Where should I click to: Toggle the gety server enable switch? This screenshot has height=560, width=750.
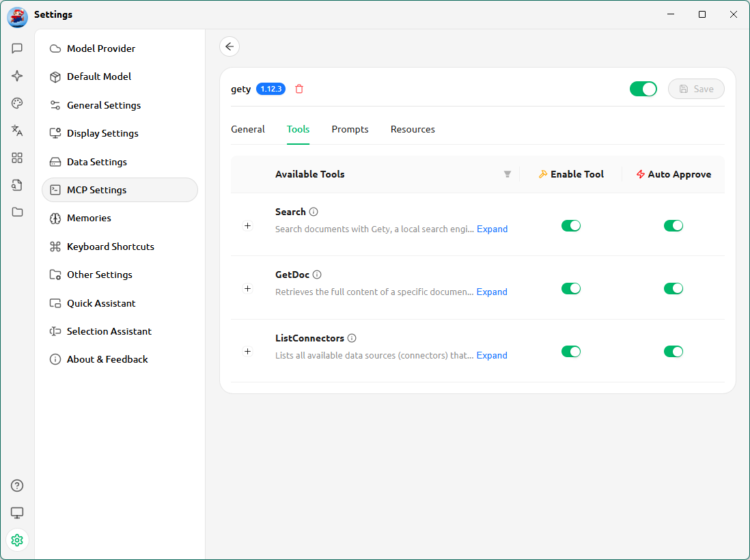tap(643, 89)
